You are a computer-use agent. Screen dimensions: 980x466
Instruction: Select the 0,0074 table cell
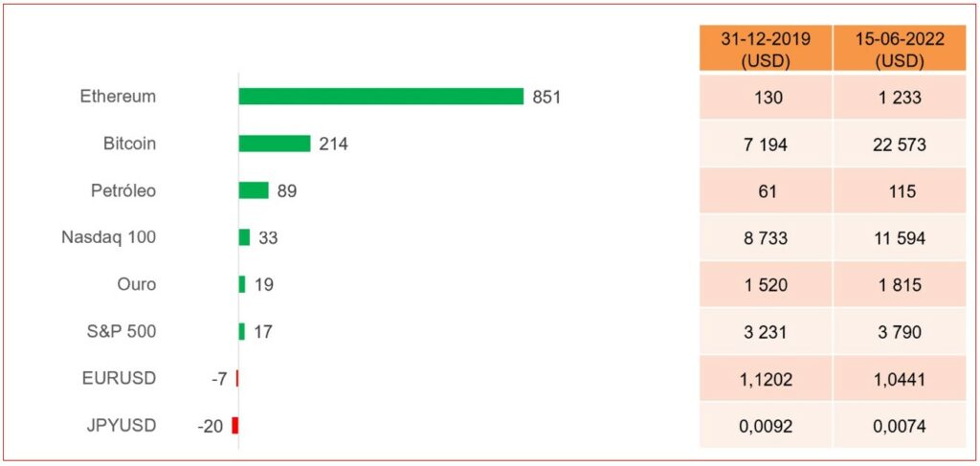coord(899,427)
